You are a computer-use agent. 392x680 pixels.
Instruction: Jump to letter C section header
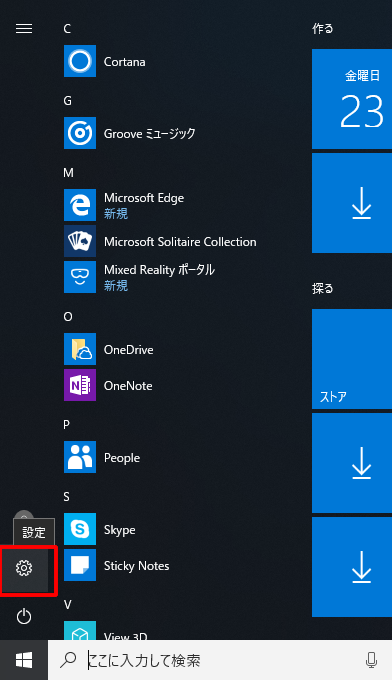point(67,29)
